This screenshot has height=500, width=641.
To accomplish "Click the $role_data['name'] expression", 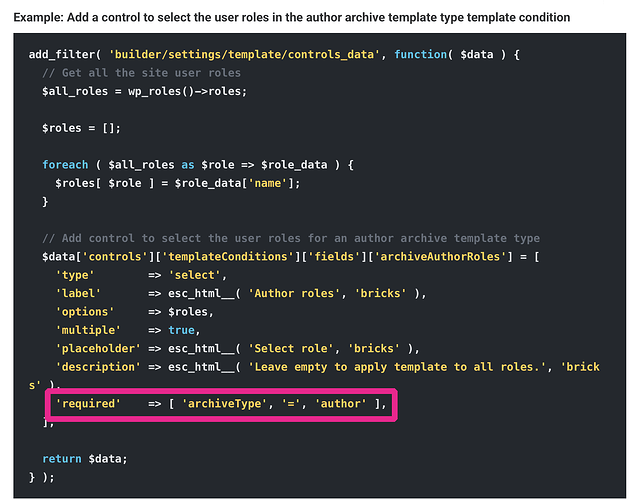I will click(239, 183).
